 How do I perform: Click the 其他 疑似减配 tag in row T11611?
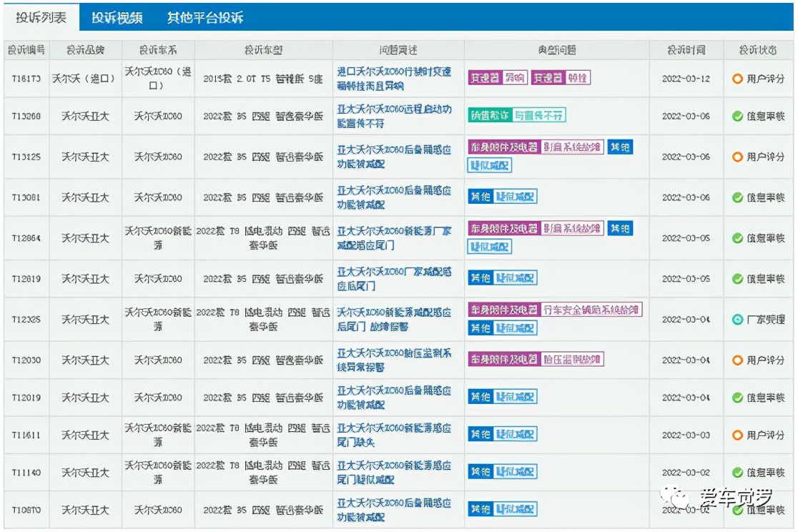(x=502, y=434)
